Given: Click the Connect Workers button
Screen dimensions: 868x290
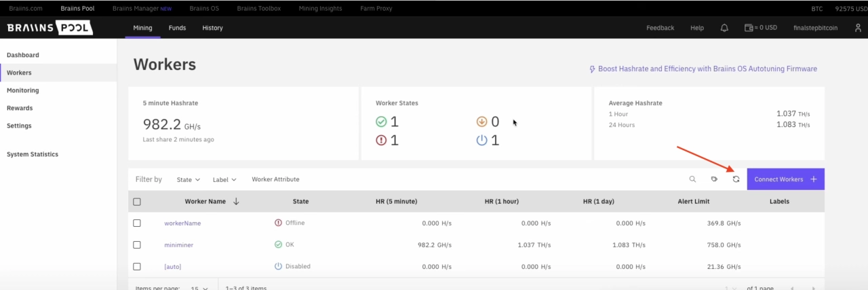Looking at the screenshot, I should pos(785,179).
